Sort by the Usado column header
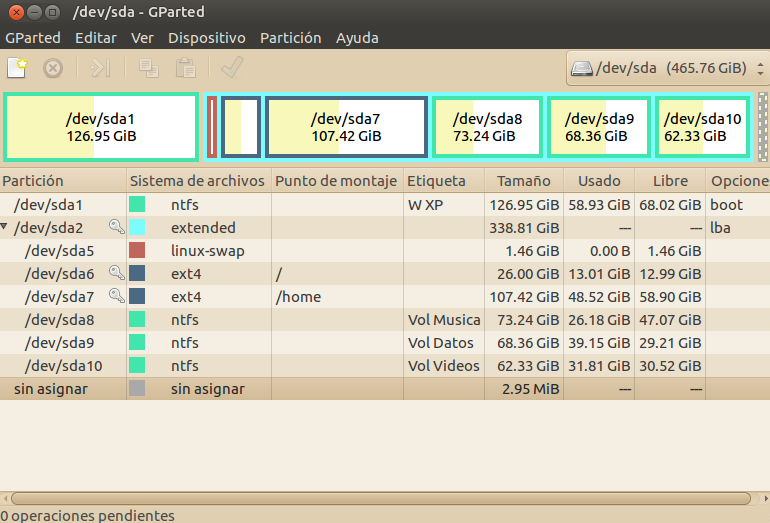Image resolution: width=770 pixels, height=523 pixels. point(599,181)
